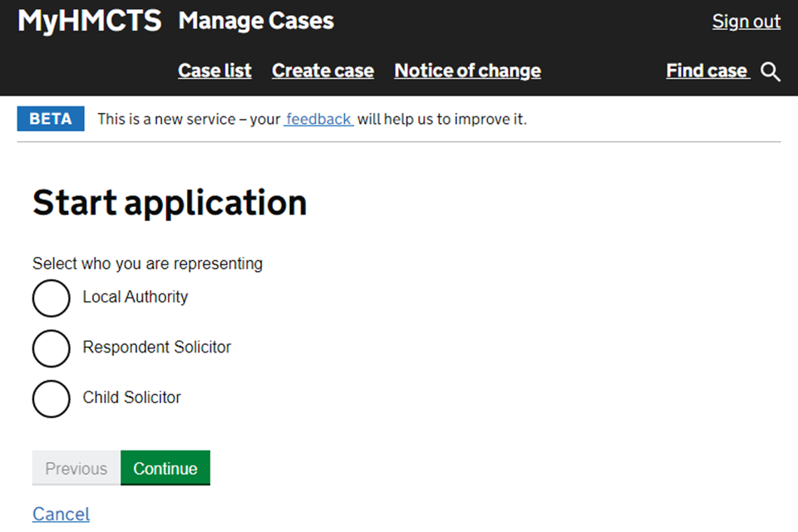Screen dimensions: 798x532
Task: Open the Case list menu item
Action: pos(214,71)
